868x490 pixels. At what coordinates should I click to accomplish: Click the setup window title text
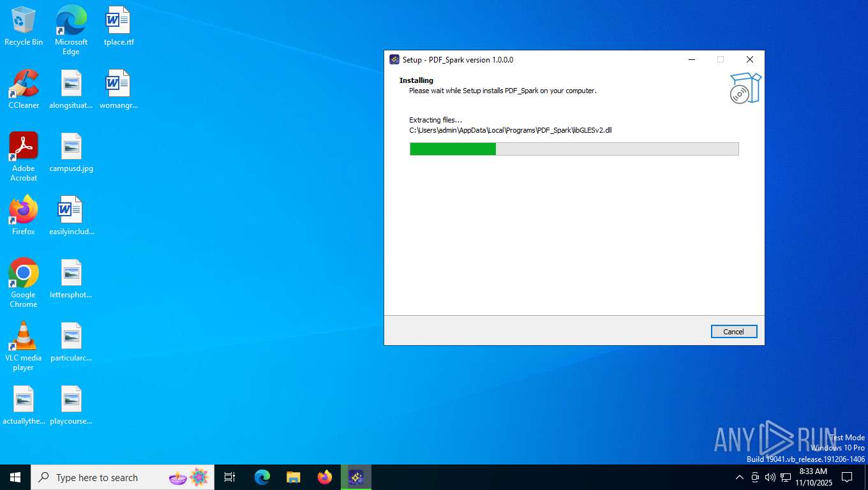pyautogui.click(x=458, y=60)
